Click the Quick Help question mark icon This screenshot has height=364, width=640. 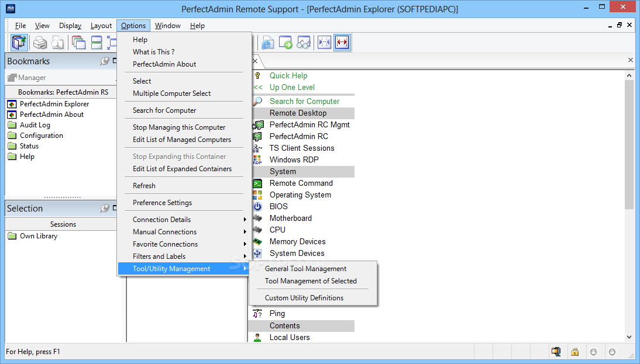(x=257, y=75)
